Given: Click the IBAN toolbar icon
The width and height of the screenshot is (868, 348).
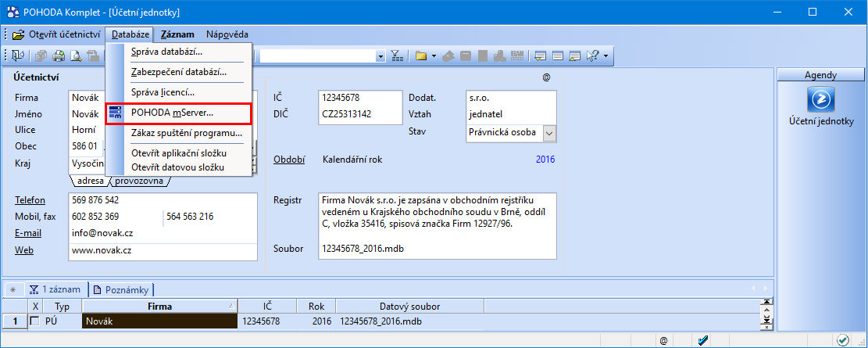Looking at the screenshot, I should [x=517, y=56].
